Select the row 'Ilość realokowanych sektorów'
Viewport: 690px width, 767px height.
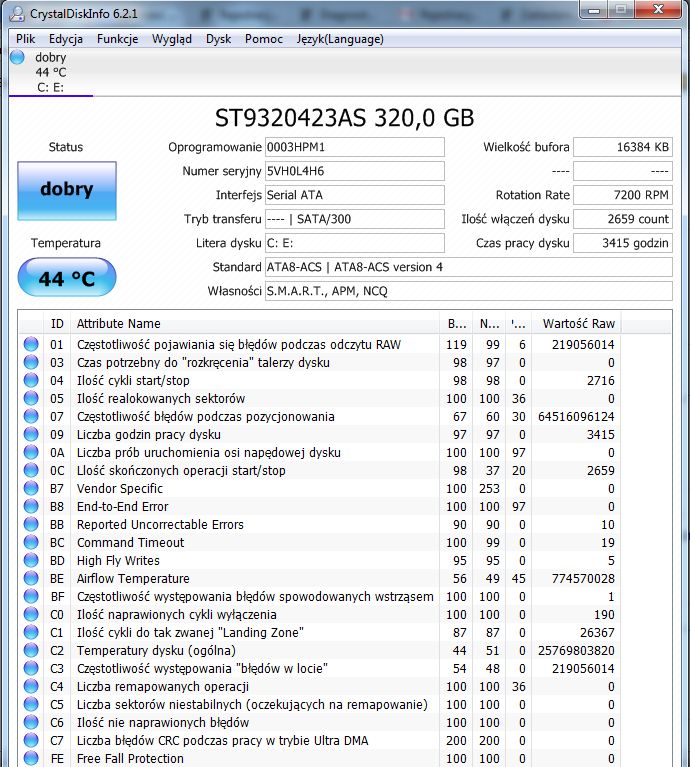(x=320, y=399)
